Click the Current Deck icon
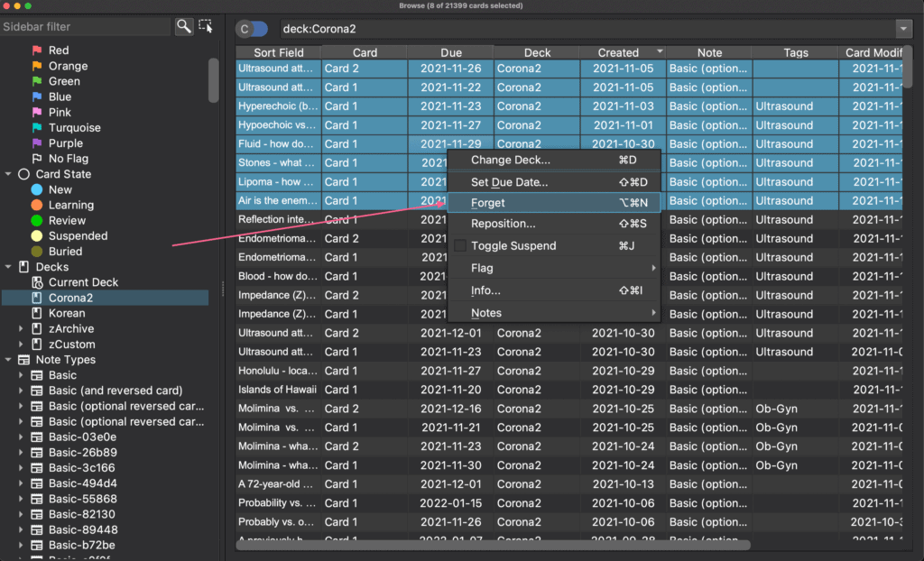Image resolution: width=924 pixels, height=561 pixels. [x=37, y=282]
